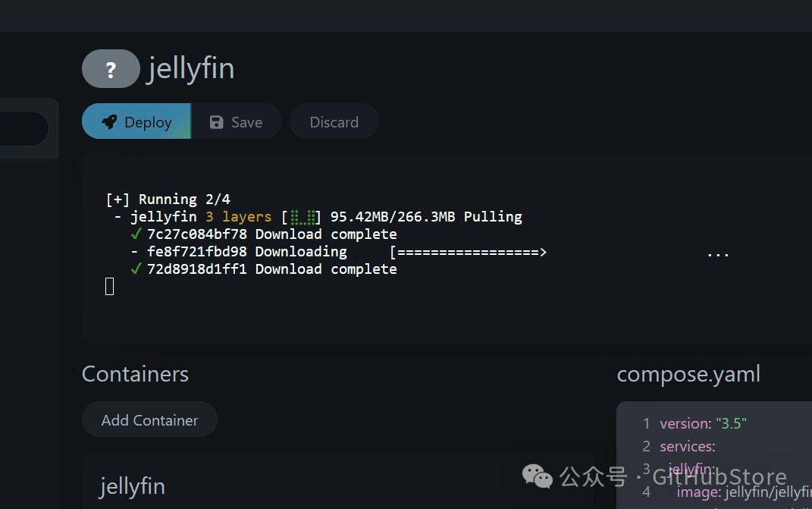This screenshot has width=812, height=509.
Task: Click the jellyfin container card name
Action: click(132, 487)
